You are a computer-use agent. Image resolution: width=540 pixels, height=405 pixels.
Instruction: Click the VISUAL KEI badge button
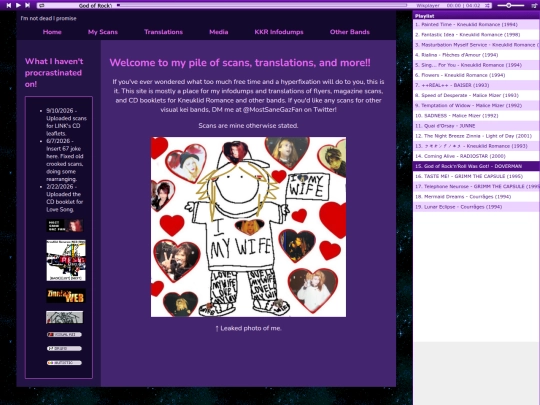(x=64, y=334)
